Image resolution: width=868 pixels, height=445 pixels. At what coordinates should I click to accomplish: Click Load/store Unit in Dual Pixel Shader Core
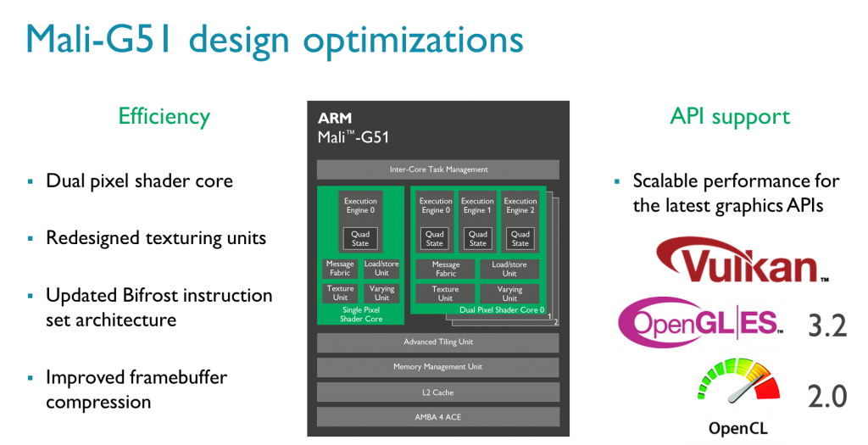pos(509,269)
